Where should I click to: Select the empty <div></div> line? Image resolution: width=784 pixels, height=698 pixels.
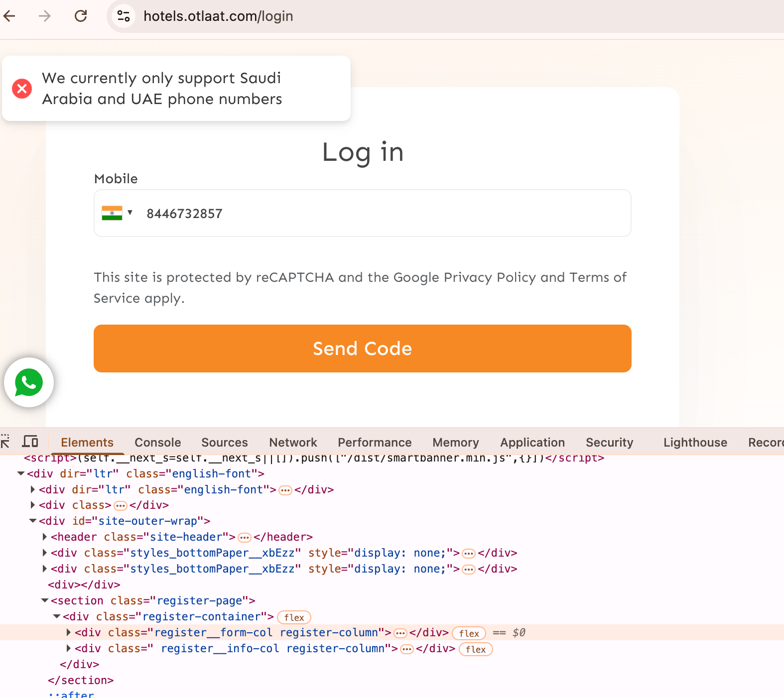84,584
